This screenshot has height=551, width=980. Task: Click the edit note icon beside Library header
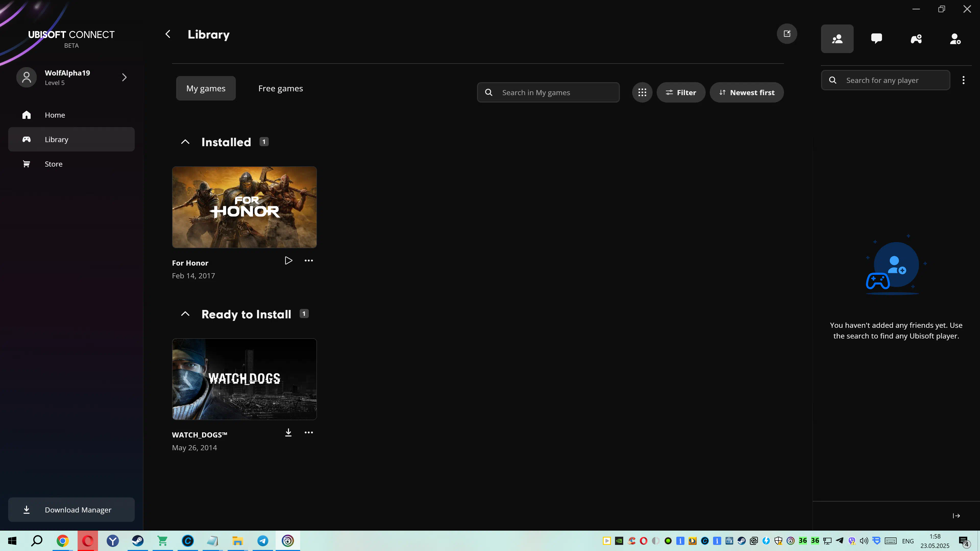[787, 34]
